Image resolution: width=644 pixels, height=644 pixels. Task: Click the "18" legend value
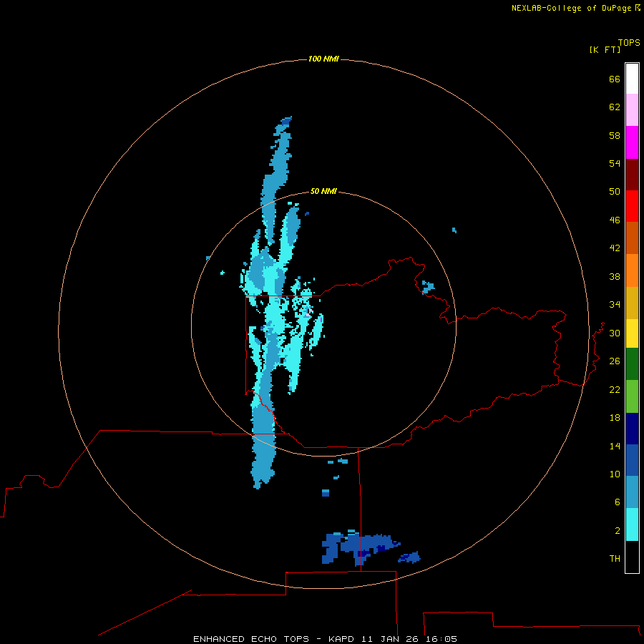pyautogui.click(x=615, y=418)
